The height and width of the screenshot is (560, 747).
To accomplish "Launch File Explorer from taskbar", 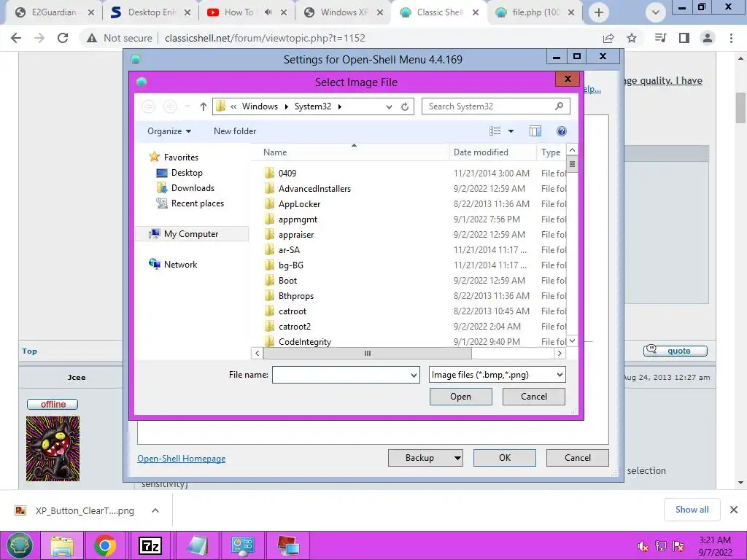I will click(x=63, y=545).
